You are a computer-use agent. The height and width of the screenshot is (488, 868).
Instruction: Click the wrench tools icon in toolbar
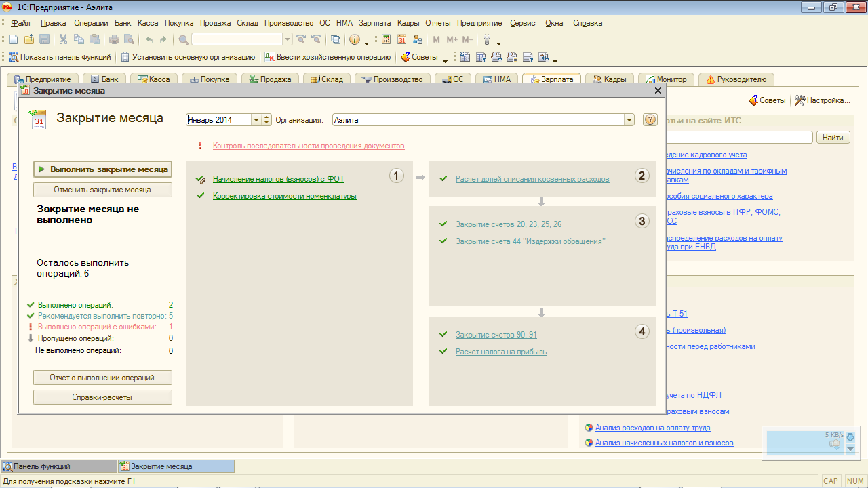[486, 39]
